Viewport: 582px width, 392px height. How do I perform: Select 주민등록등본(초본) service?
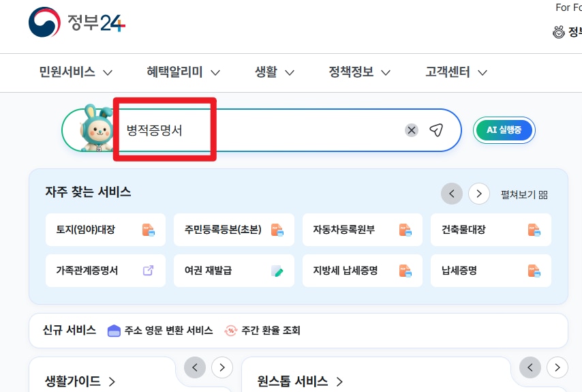pos(234,230)
